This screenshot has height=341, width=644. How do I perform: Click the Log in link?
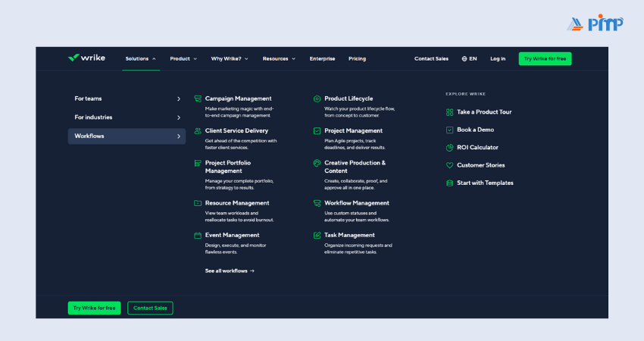coord(498,59)
